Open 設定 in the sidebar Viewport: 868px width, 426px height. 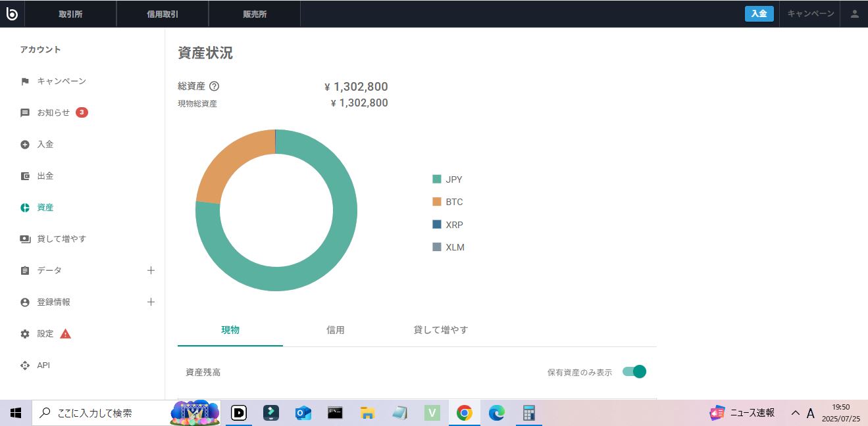coord(45,334)
